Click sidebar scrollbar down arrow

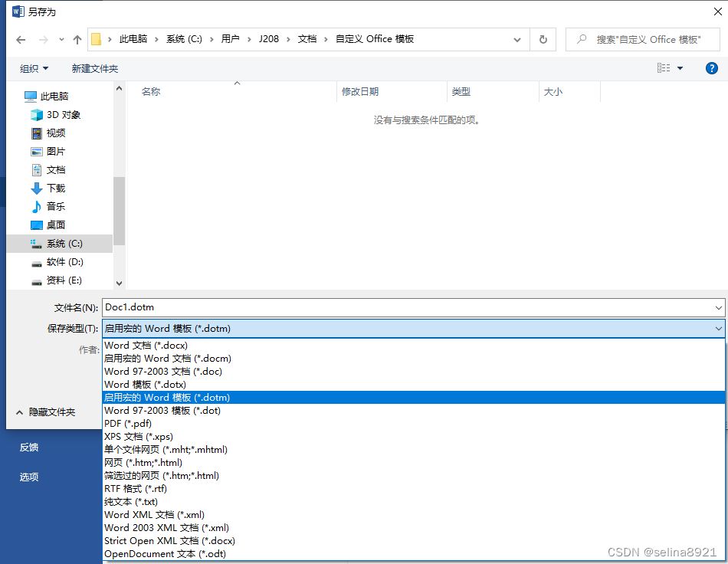(119, 284)
